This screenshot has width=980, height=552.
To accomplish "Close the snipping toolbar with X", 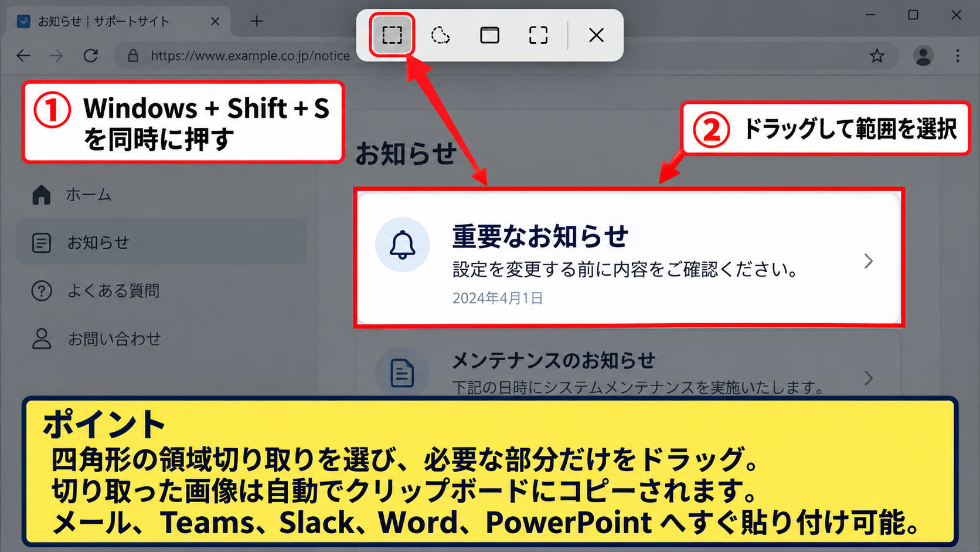I will 596,35.
